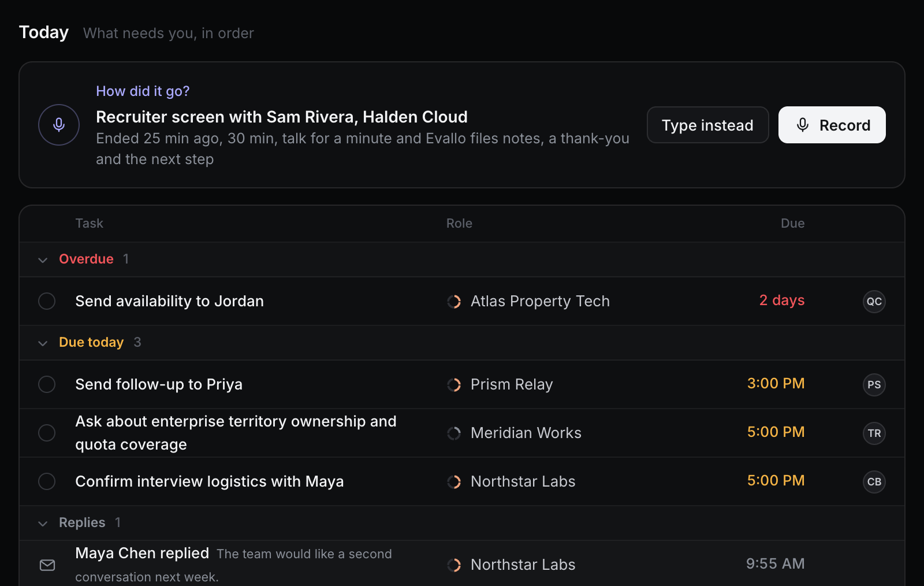
Task: Click status ring icon beside Atlas Property Tech
Action: click(x=454, y=302)
